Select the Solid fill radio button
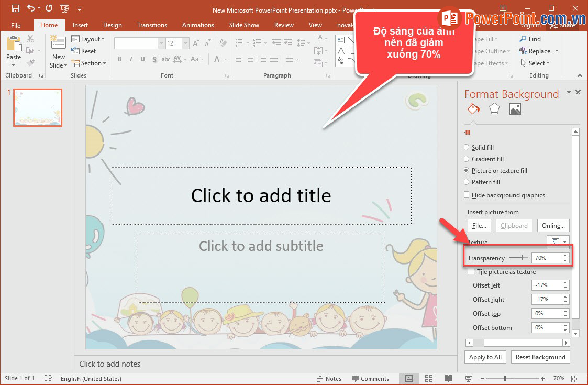588x385 pixels. click(467, 148)
